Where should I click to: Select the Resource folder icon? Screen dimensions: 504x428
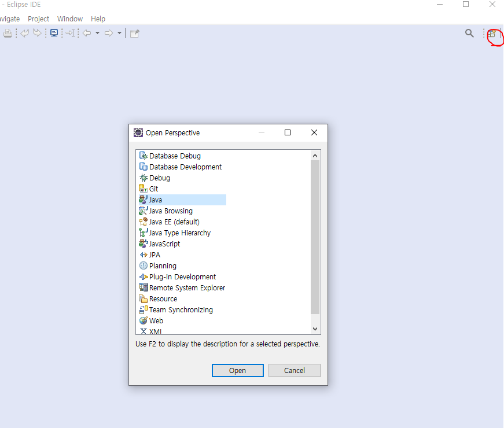coord(143,298)
